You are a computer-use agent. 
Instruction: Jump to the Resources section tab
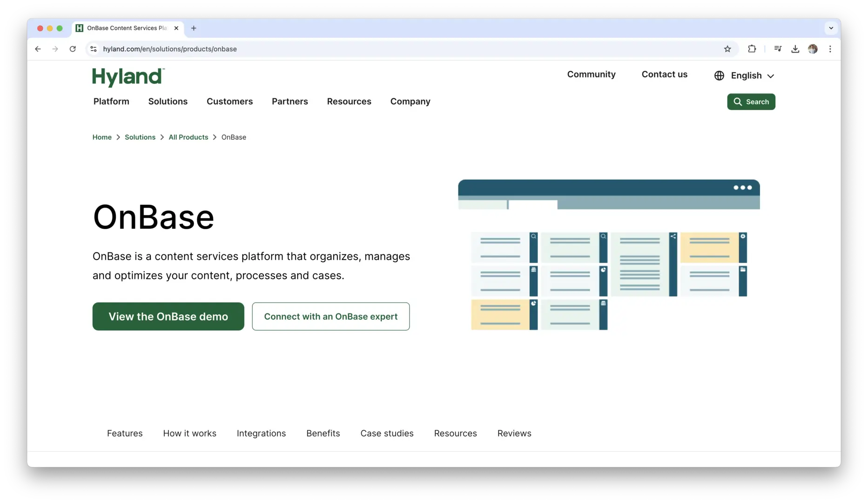(x=455, y=433)
